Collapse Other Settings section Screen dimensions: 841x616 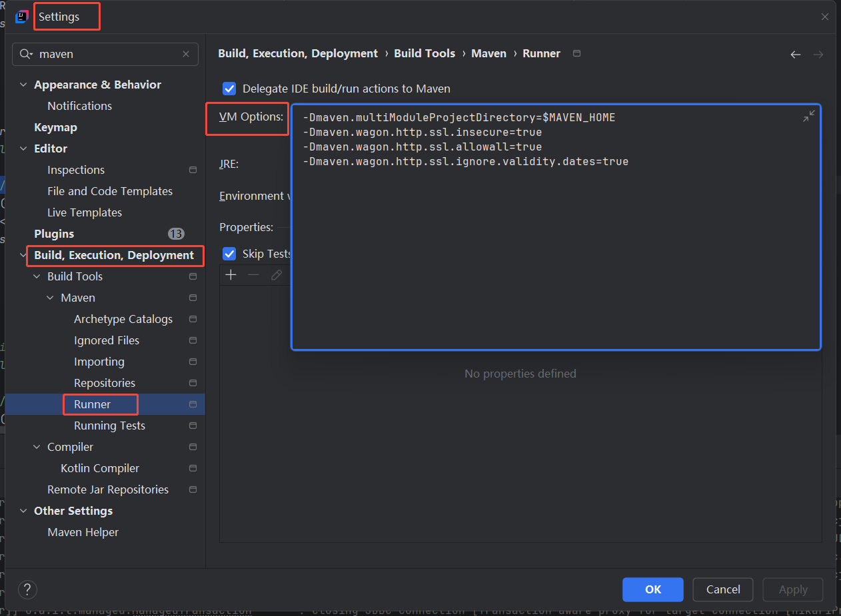[23, 511]
